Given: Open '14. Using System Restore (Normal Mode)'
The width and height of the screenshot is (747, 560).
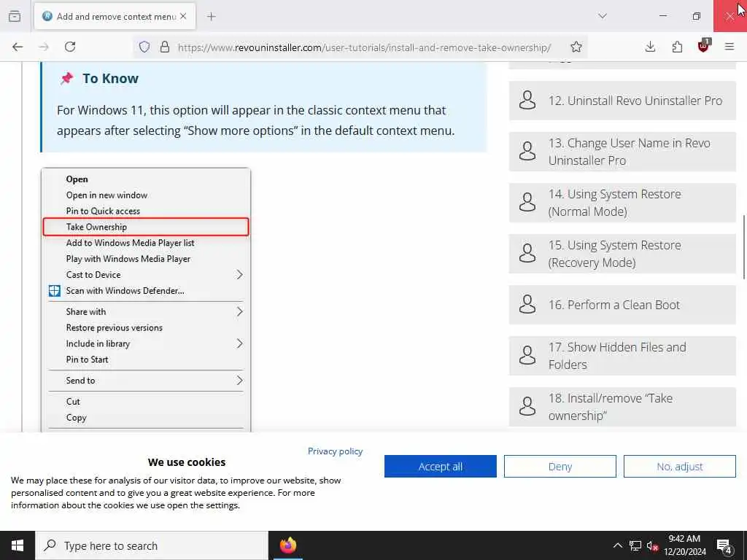Looking at the screenshot, I should 622,203.
